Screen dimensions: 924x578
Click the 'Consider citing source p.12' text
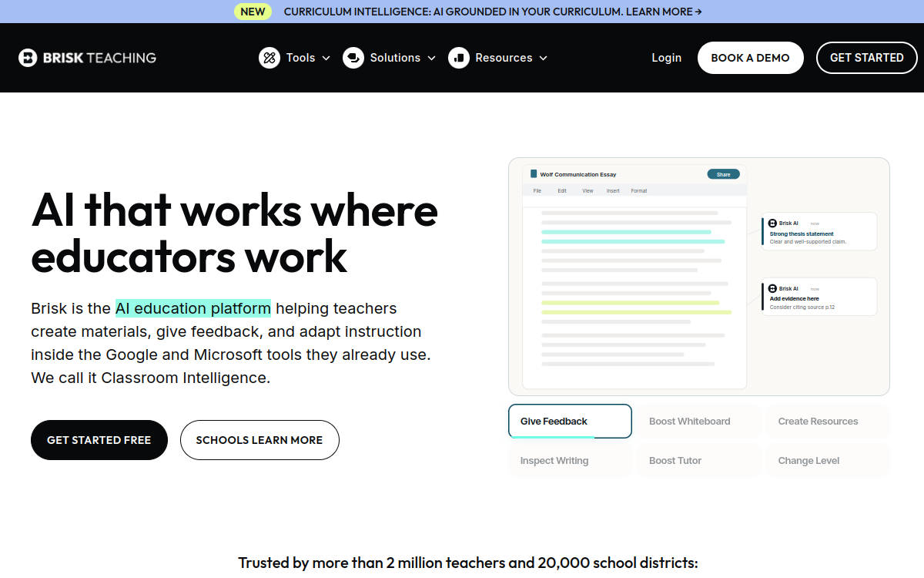pos(802,307)
